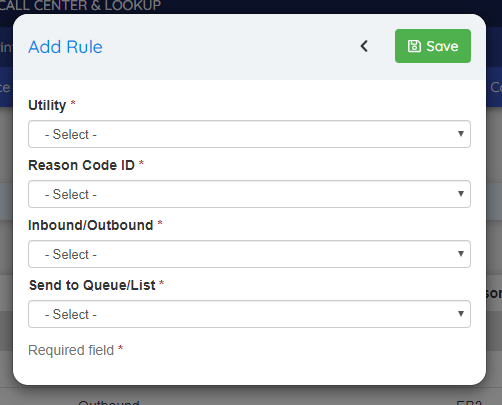Click the arrow on Inbound/Outbound select
This screenshot has width=502, height=405.
click(x=461, y=254)
